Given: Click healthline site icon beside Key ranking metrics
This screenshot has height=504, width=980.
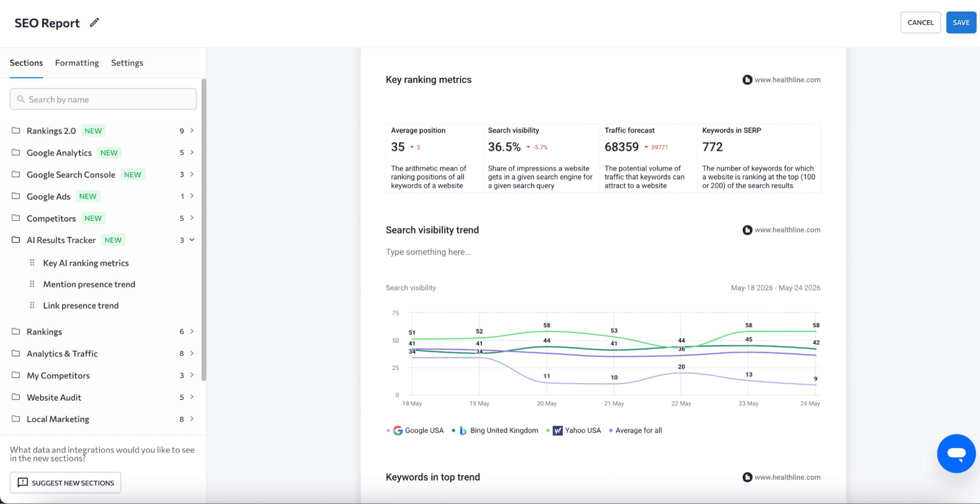Looking at the screenshot, I should 747,80.
